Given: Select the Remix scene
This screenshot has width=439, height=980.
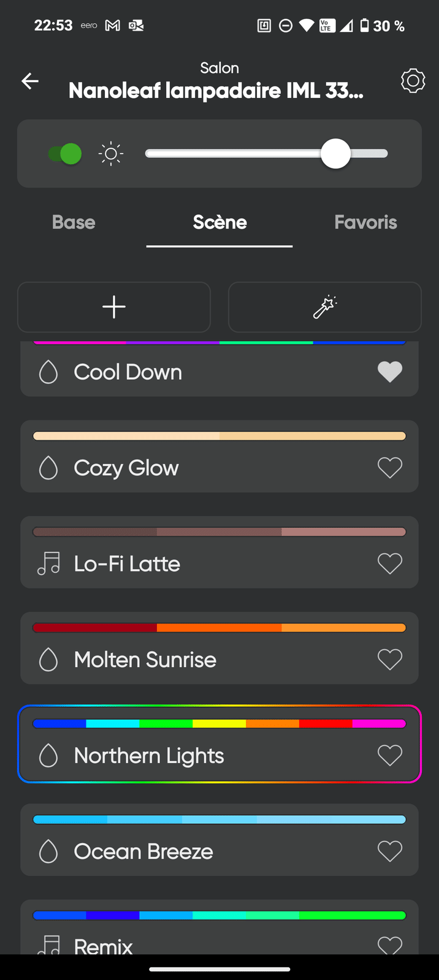Looking at the screenshot, I should [x=104, y=946].
